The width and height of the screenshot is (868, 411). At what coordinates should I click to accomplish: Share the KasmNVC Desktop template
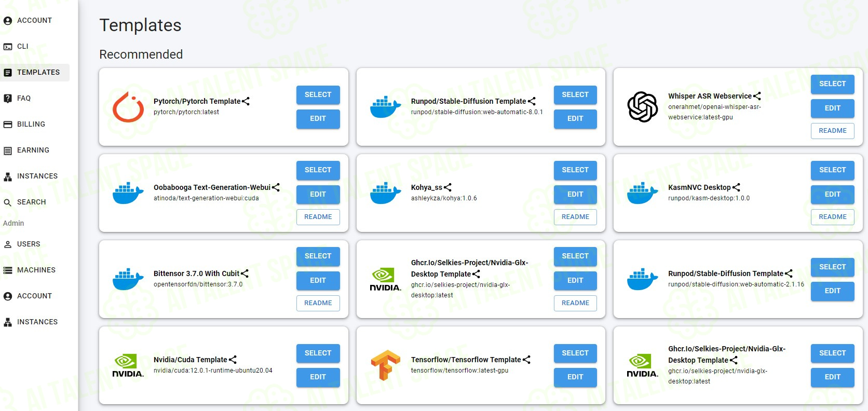coord(736,187)
